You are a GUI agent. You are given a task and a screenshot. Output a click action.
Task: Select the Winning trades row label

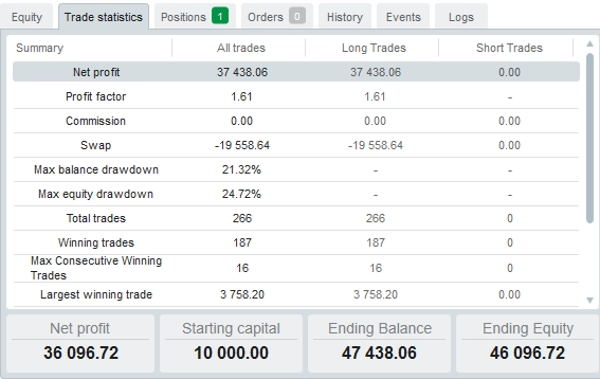(x=96, y=243)
